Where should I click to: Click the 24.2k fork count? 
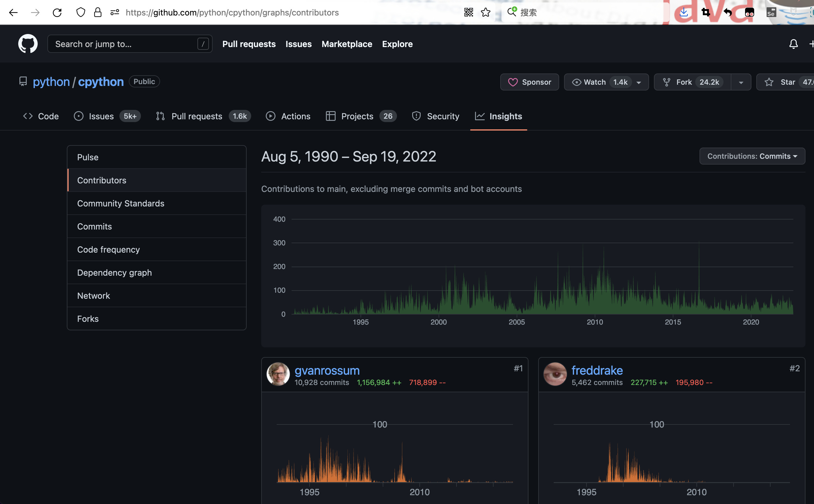[x=709, y=82]
